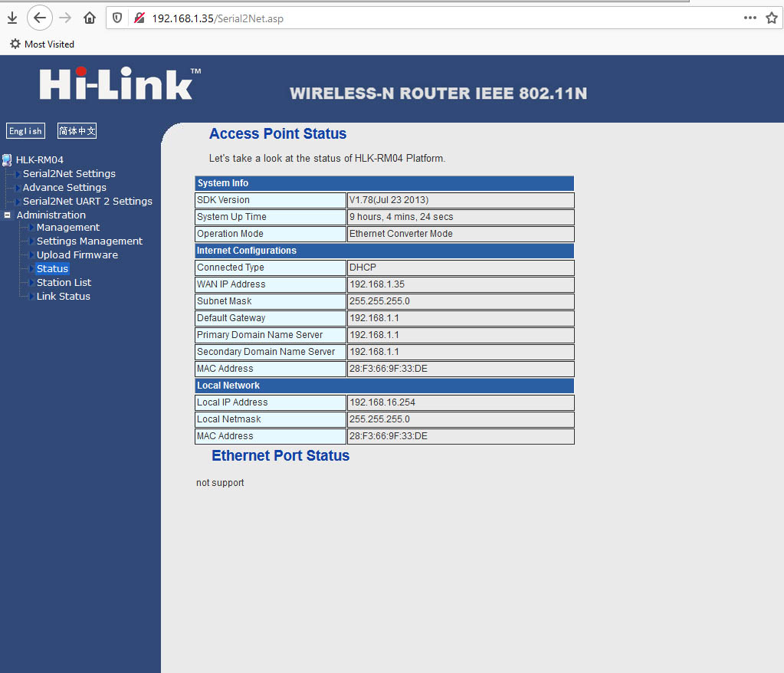Switch language to Simplified Chinese
The width and height of the screenshot is (784, 673).
(x=77, y=131)
